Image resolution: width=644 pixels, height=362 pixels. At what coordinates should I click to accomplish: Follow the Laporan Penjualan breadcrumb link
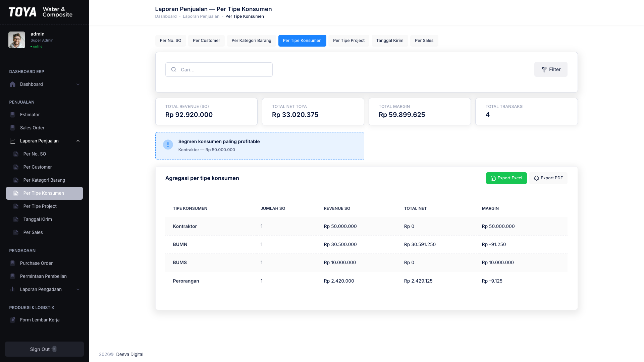tap(201, 16)
